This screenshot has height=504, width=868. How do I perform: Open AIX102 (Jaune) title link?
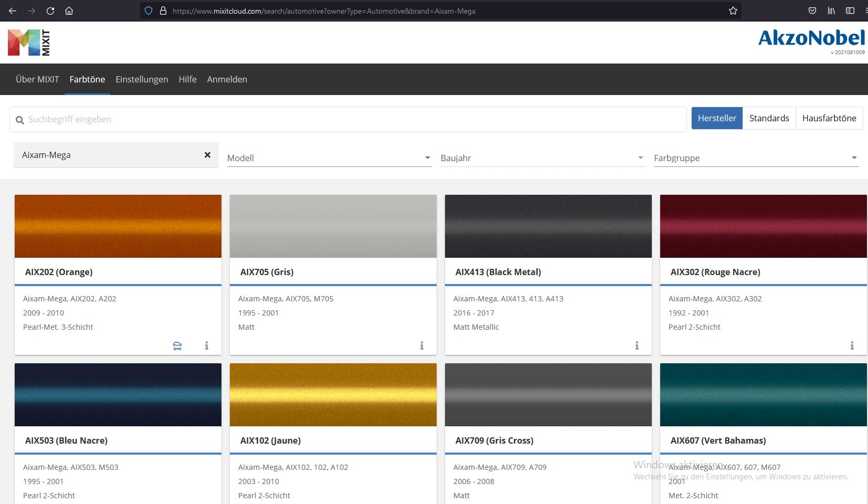tap(270, 440)
